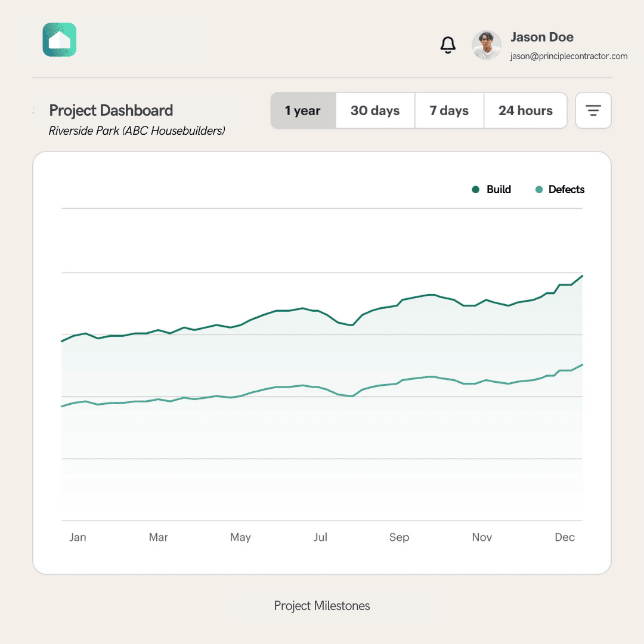
Task: Click the Project Dashboard heading
Action: coord(111,110)
